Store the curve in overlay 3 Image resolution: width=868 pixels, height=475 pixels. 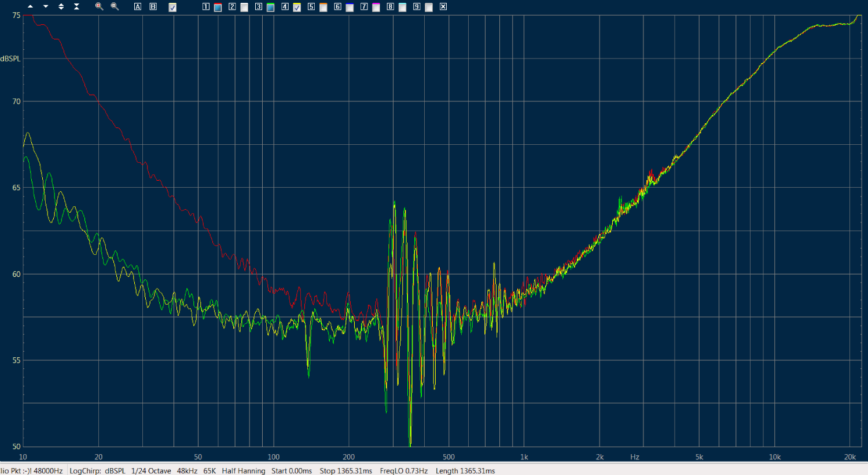point(259,7)
